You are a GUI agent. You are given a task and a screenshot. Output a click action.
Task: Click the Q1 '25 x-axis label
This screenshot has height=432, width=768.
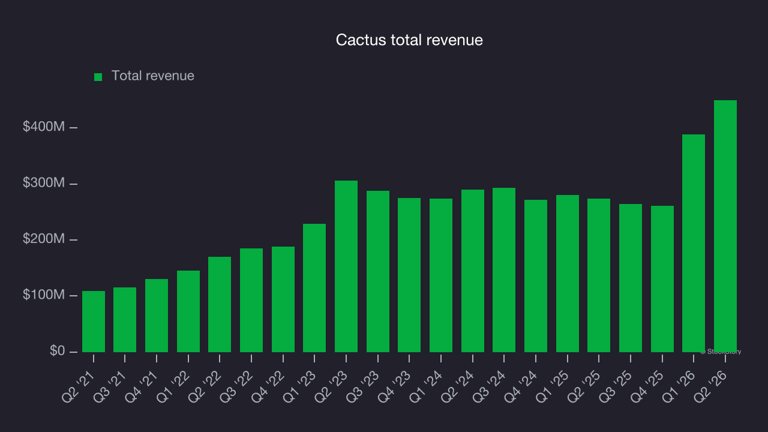552,387
